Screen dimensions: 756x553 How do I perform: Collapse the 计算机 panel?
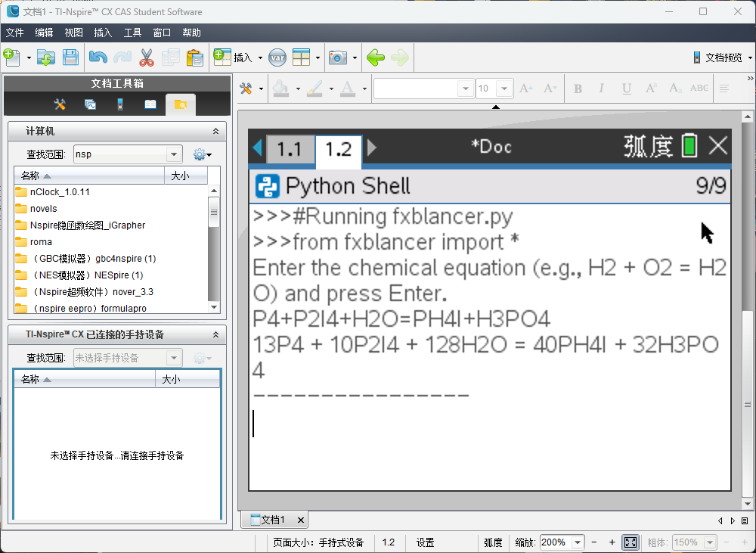215,132
